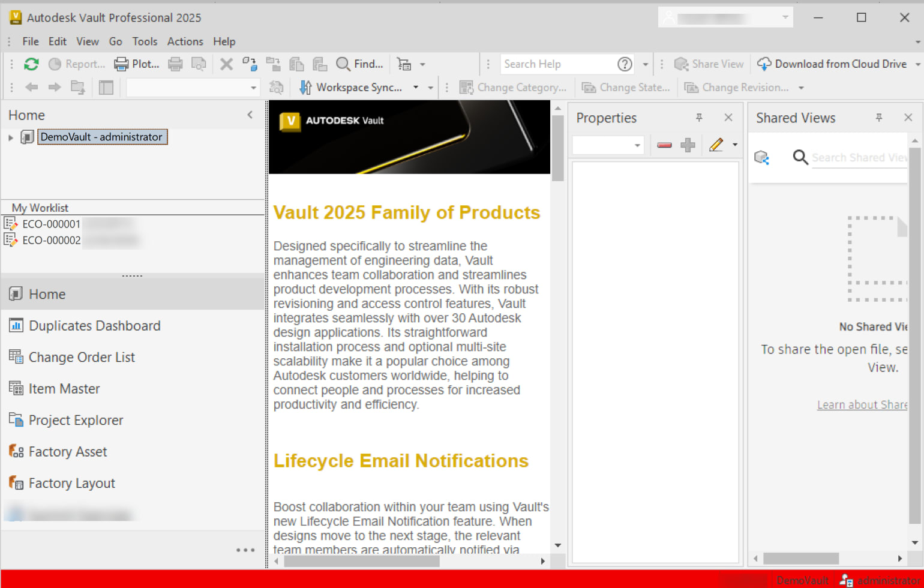Click the Plot button
The height and width of the screenshot is (588, 924).
(x=137, y=64)
